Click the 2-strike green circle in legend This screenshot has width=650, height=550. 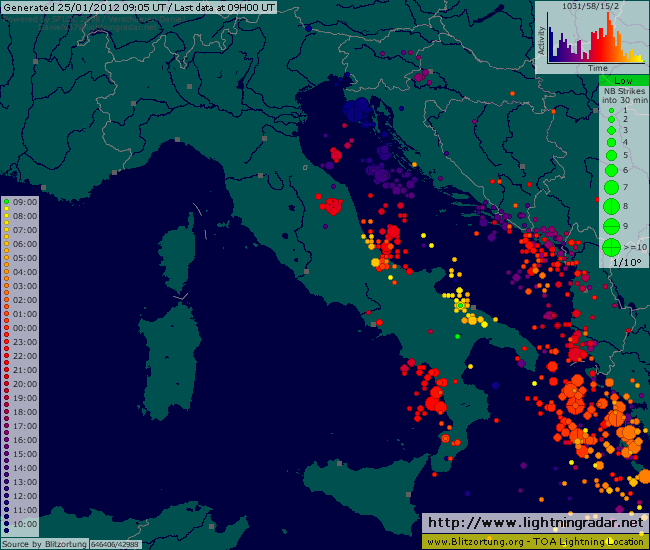click(x=611, y=119)
